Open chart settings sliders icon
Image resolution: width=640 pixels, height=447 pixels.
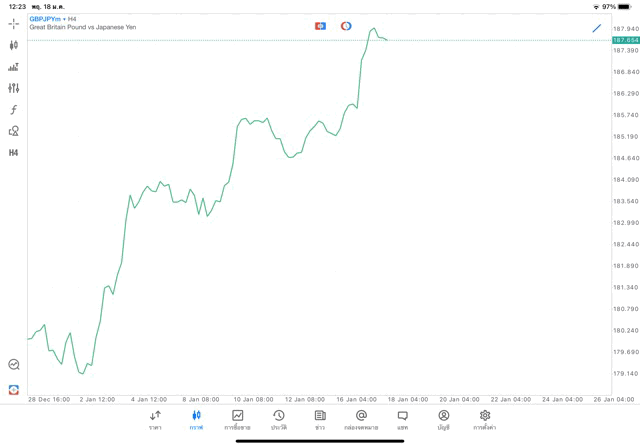point(14,88)
